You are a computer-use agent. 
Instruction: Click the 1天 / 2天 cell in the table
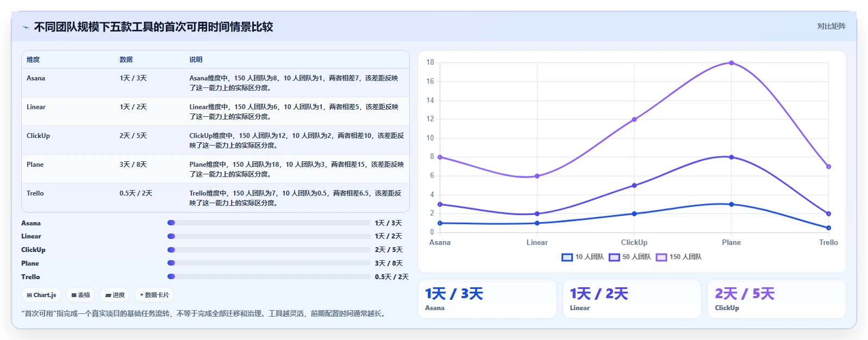[x=133, y=107]
